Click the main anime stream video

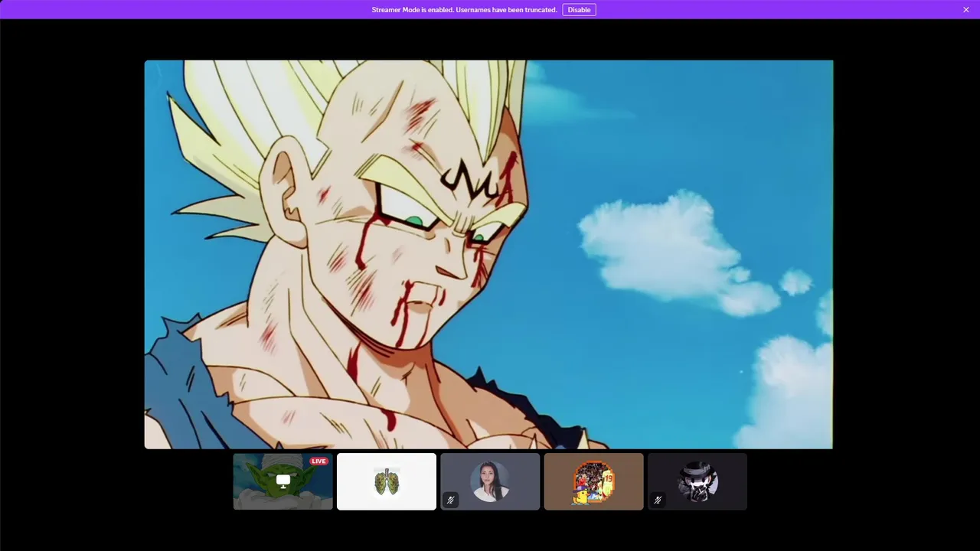tap(488, 254)
